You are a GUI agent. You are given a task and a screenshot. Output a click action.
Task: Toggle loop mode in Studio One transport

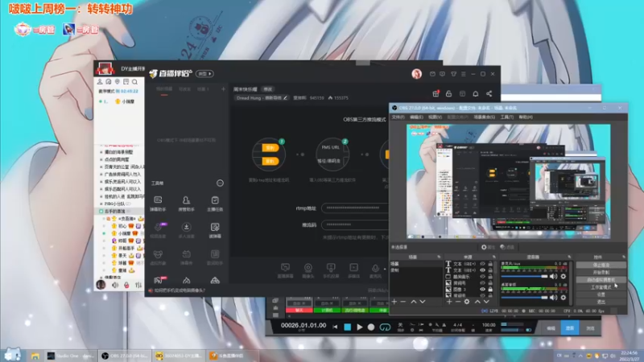coord(385,327)
